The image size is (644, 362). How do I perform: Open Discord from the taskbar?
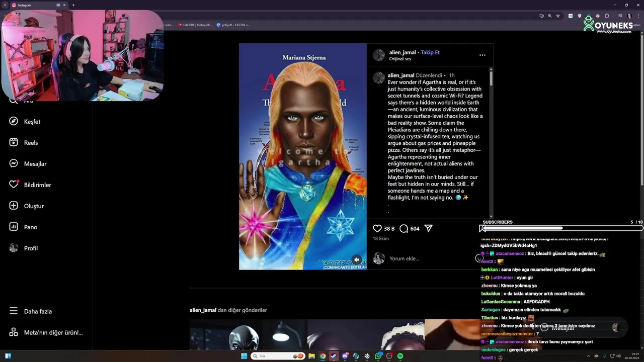(x=345, y=356)
